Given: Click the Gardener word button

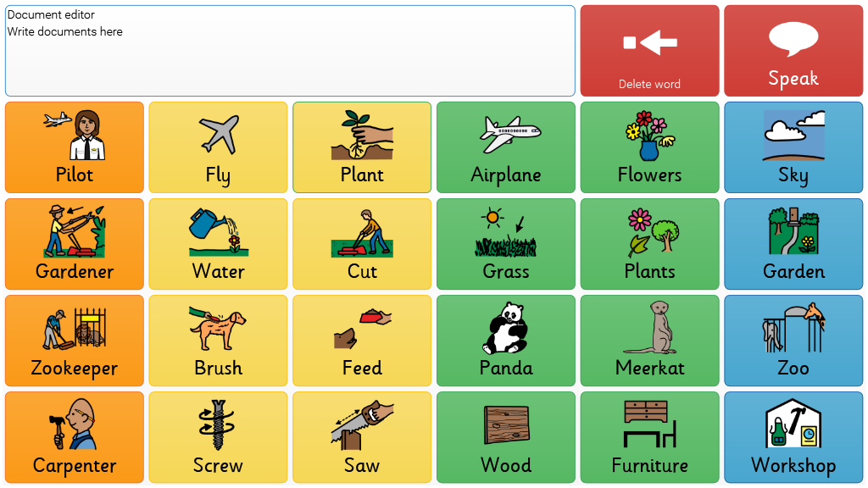Looking at the screenshot, I should pyautogui.click(x=75, y=244).
